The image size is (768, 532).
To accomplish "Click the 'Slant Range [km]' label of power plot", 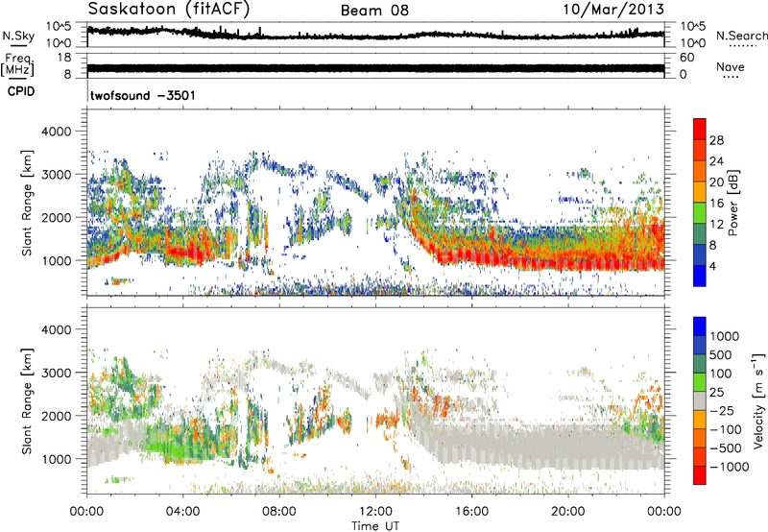I will coord(27,203).
